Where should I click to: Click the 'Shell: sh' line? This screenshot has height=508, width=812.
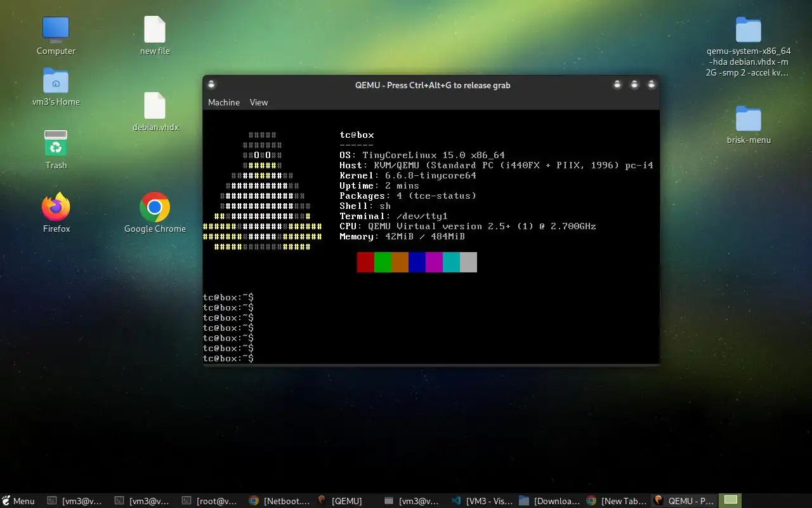(x=365, y=206)
